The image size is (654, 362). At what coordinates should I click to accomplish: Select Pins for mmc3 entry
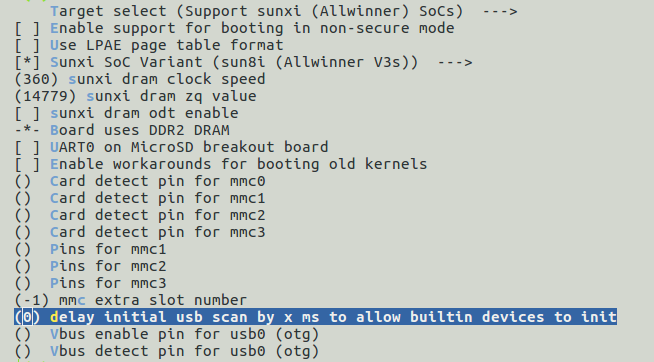[x=91, y=284]
